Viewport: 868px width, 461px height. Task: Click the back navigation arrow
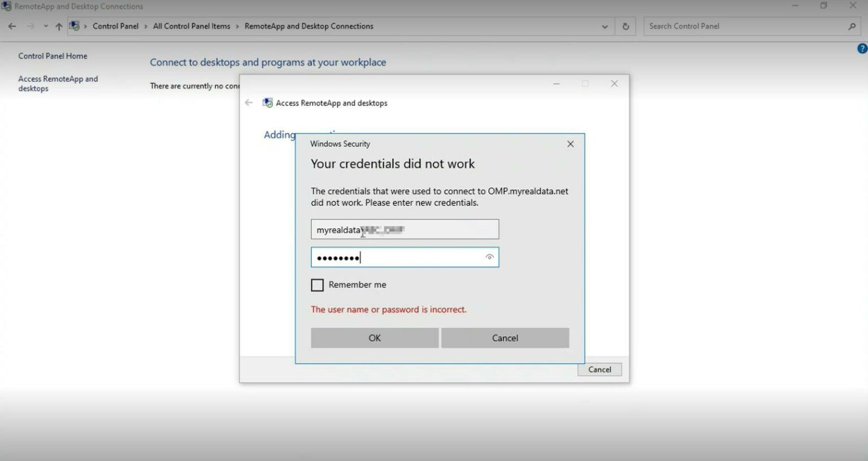[x=12, y=26]
